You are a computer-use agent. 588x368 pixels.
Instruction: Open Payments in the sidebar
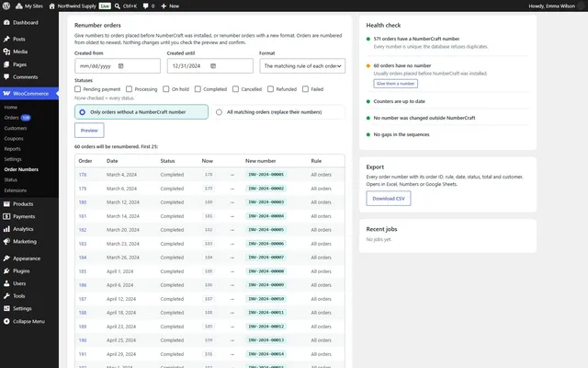point(29,217)
